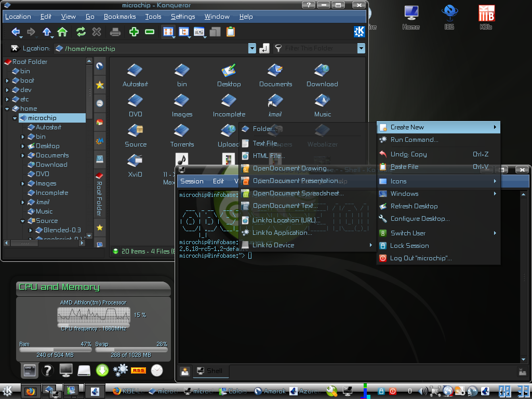Expand the etc folder in tree
The image size is (532, 399).
(7, 99)
